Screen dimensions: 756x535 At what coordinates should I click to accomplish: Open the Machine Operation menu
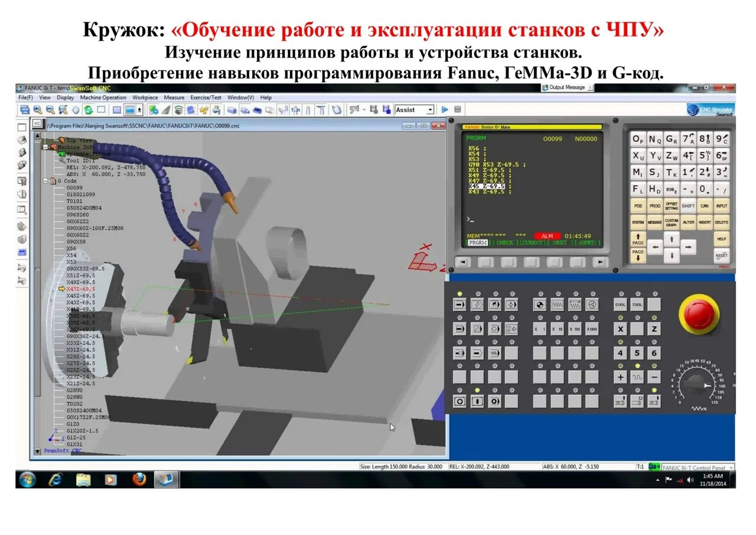point(103,97)
